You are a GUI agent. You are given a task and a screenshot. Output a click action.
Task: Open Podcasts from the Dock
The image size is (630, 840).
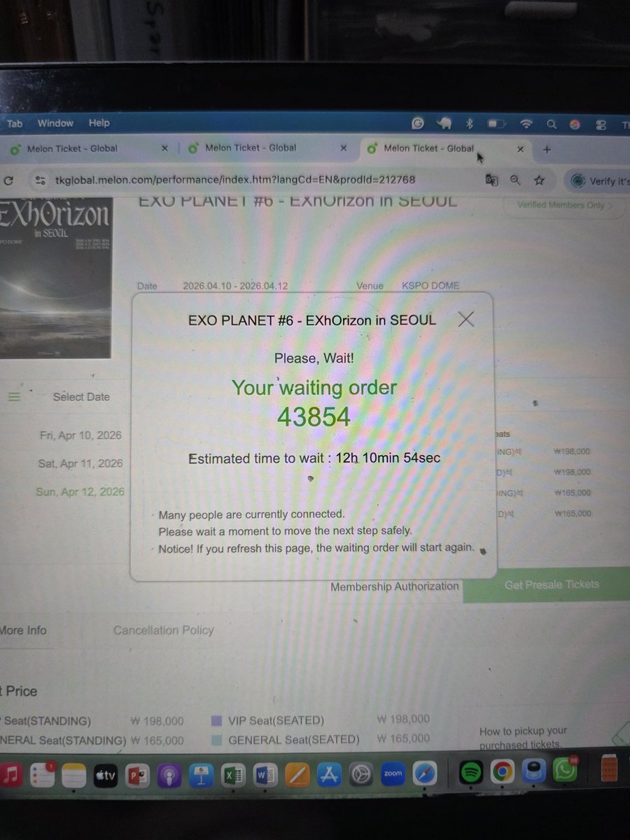coord(169,775)
